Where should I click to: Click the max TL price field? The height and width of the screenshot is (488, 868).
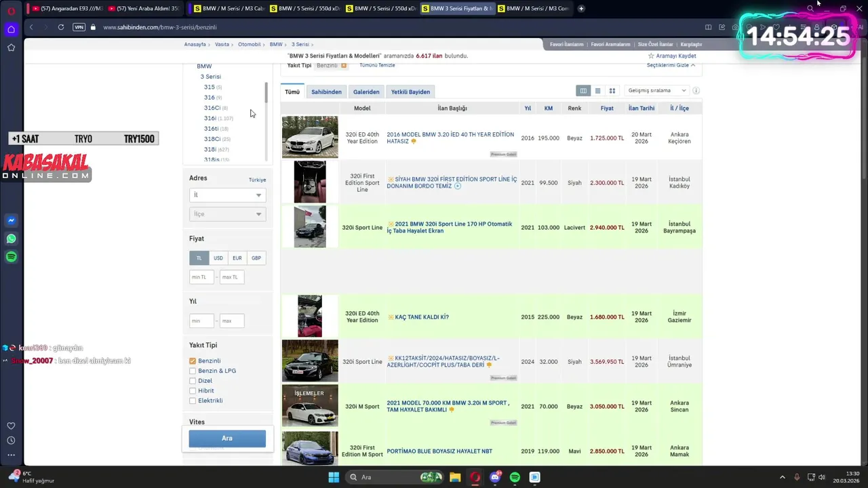pyautogui.click(x=232, y=277)
